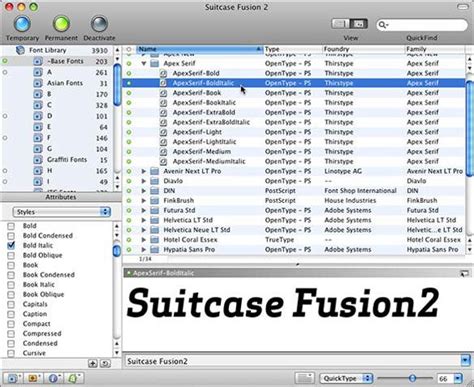Click the ApexSerif-Medium font file icon

coord(163,152)
